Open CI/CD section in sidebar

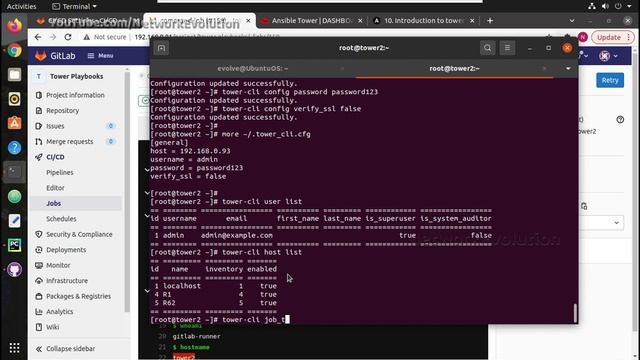click(x=55, y=157)
